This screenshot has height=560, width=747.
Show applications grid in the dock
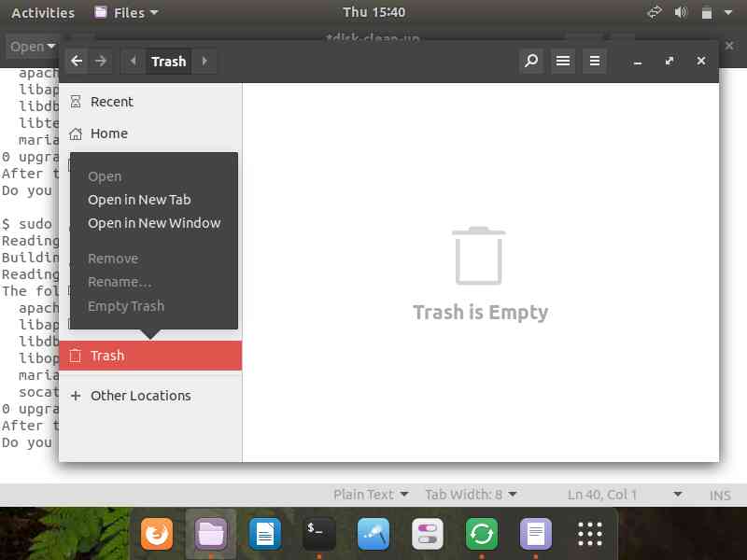[590, 534]
